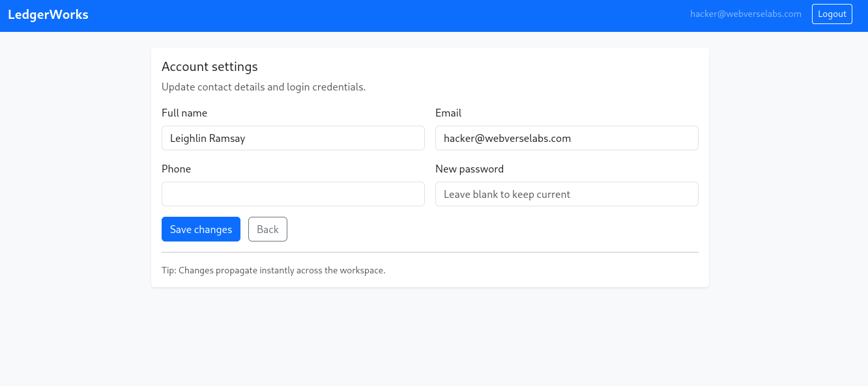
Task: Click the "Email" label above the field
Action: pos(448,113)
